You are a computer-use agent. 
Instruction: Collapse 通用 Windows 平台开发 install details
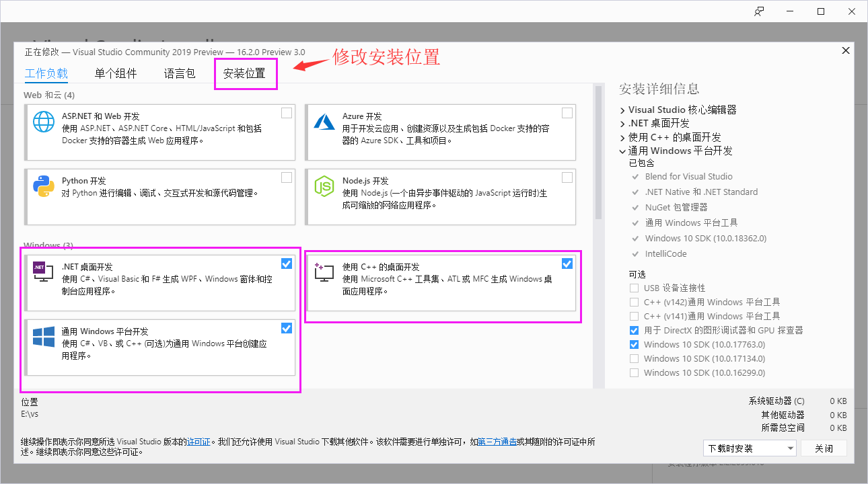[x=622, y=151]
